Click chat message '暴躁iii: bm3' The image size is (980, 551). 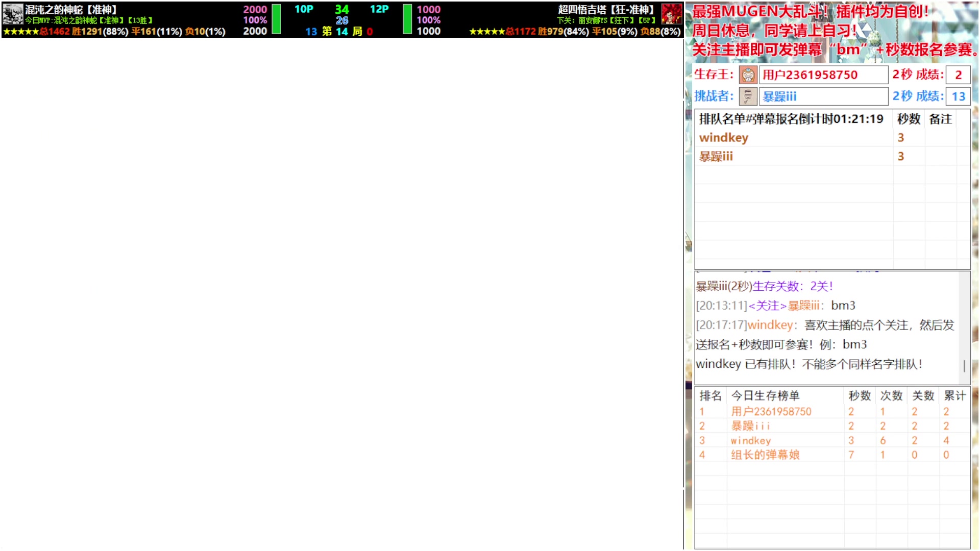tap(776, 306)
